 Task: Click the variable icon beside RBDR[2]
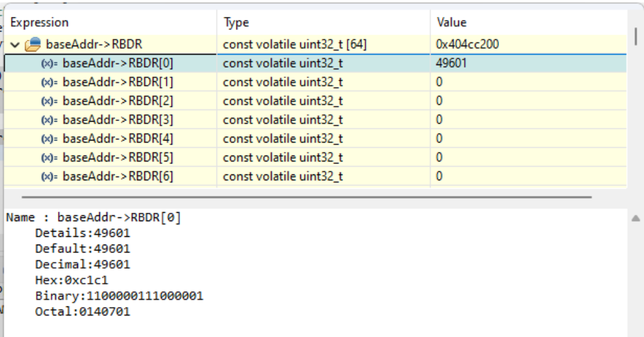tap(51, 101)
